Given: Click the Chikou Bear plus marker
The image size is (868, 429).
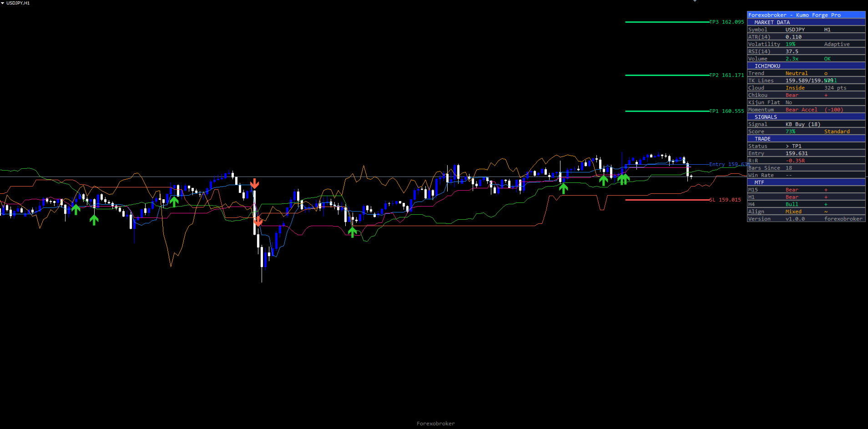Looking at the screenshot, I should tap(826, 95).
